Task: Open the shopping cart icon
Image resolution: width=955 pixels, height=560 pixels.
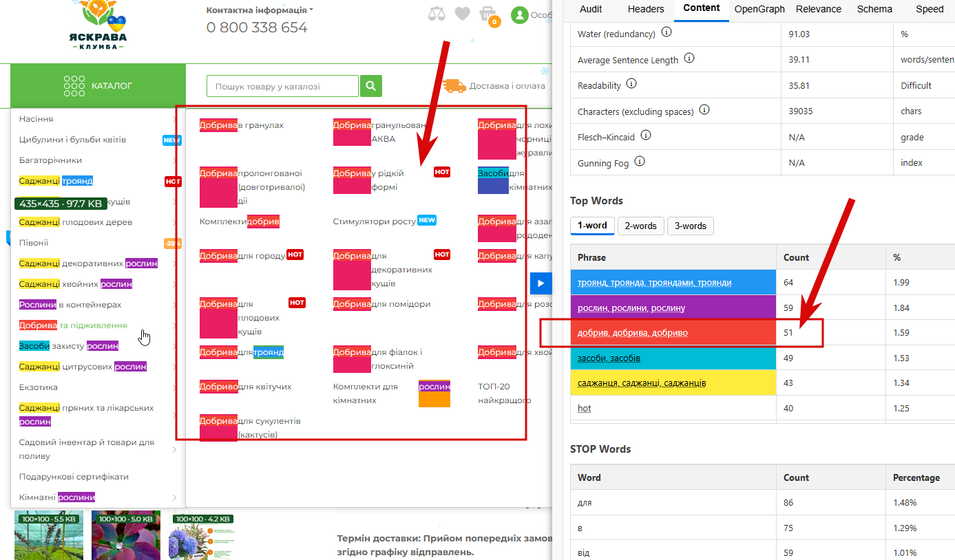Action: (x=488, y=15)
